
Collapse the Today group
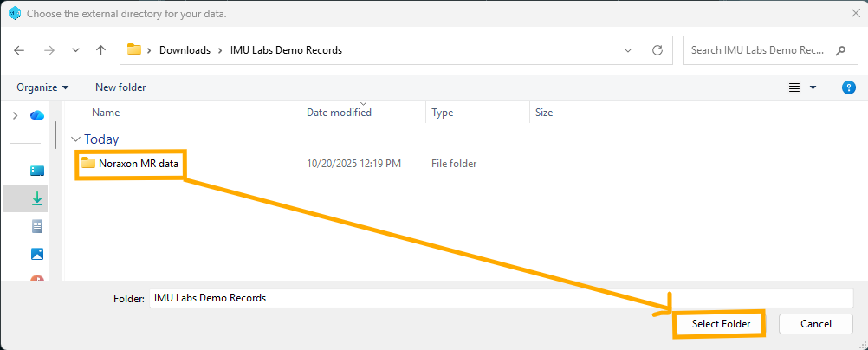coord(76,139)
